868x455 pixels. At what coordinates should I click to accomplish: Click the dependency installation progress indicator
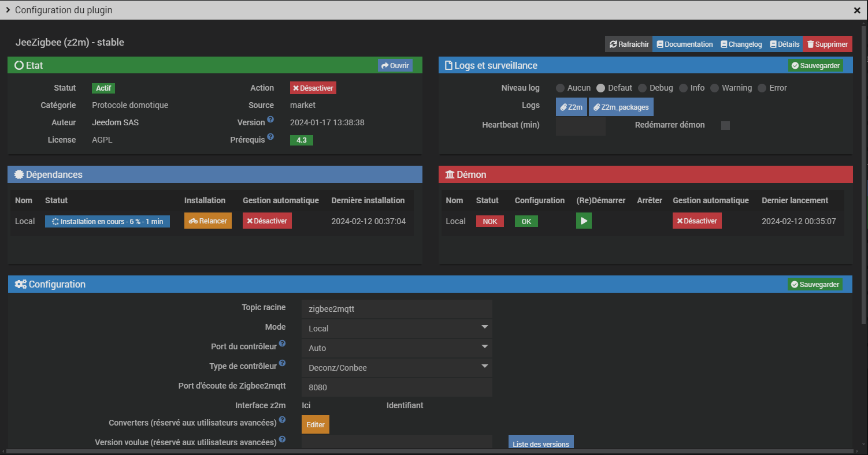[x=107, y=222]
